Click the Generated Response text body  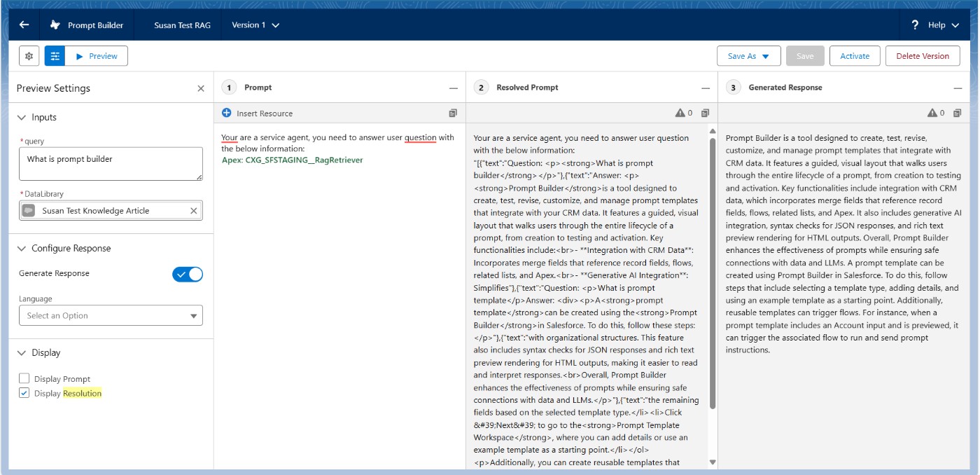click(845, 244)
